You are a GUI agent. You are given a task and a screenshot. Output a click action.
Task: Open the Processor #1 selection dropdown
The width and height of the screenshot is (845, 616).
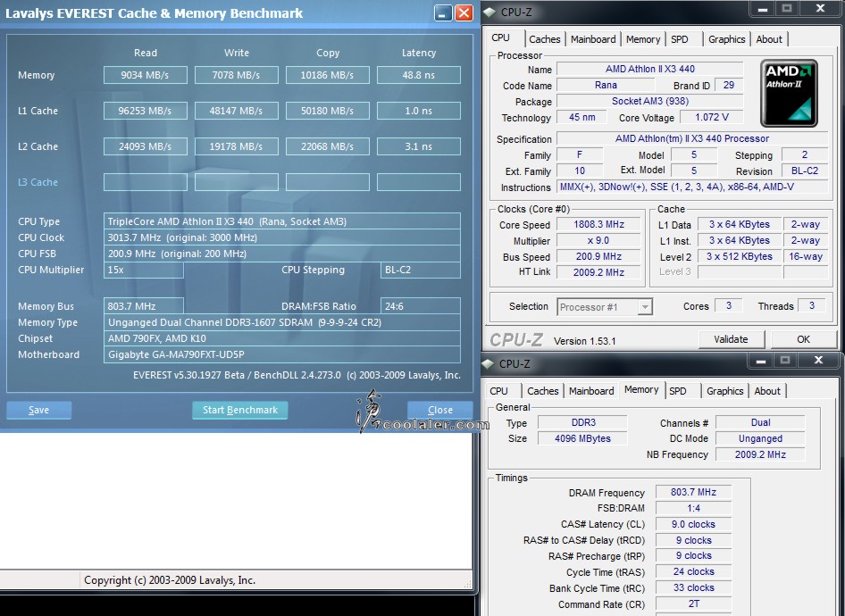[x=645, y=307]
